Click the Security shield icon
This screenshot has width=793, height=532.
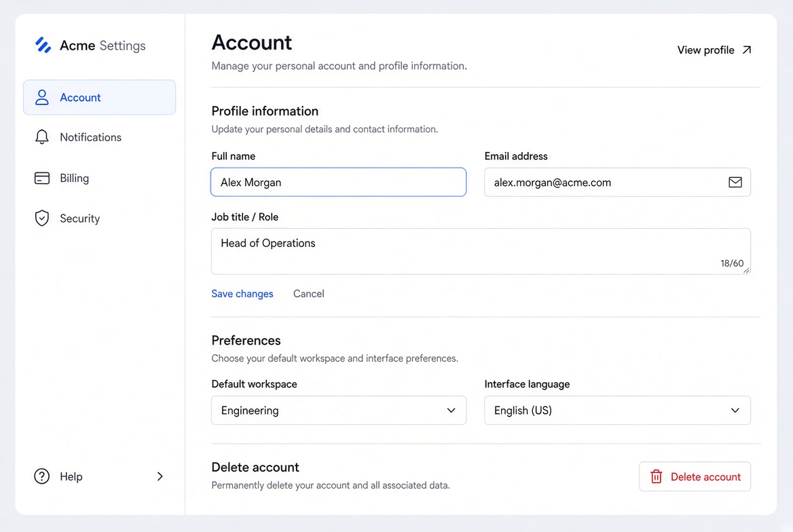click(42, 218)
